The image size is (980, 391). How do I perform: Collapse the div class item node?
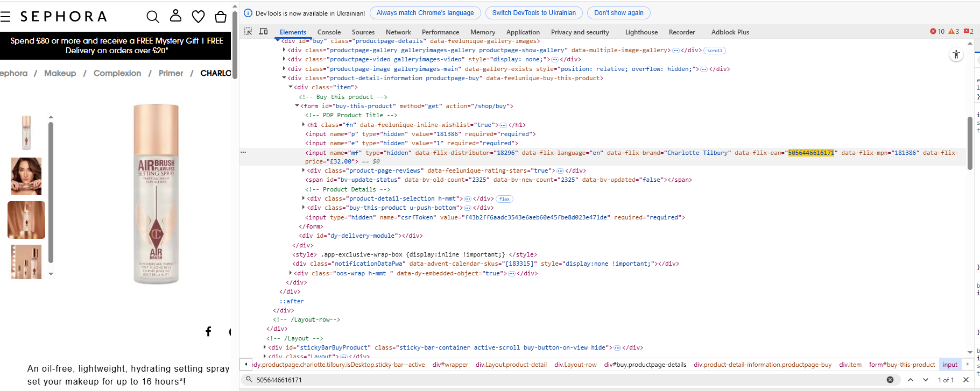tap(291, 87)
